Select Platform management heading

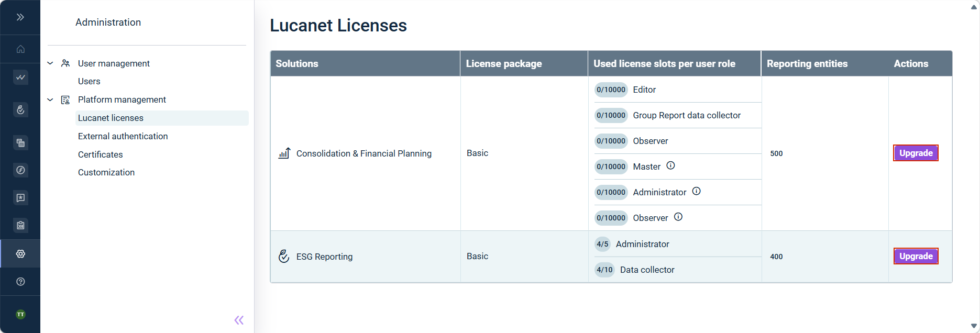pyautogui.click(x=122, y=99)
